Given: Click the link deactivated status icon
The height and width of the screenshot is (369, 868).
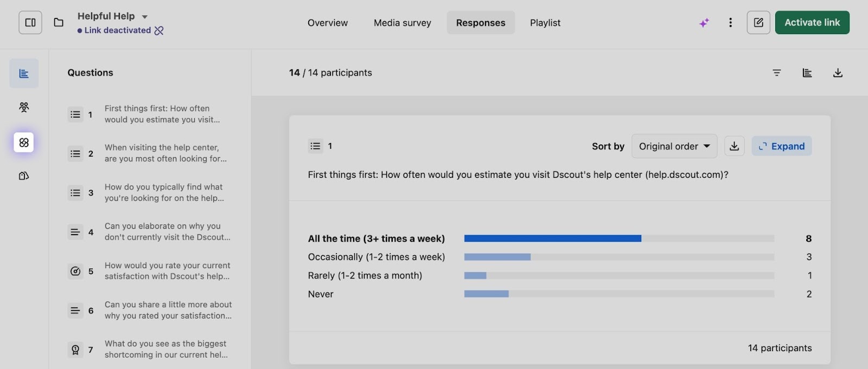Looking at the screenshot, I should [x=159, y=31].
